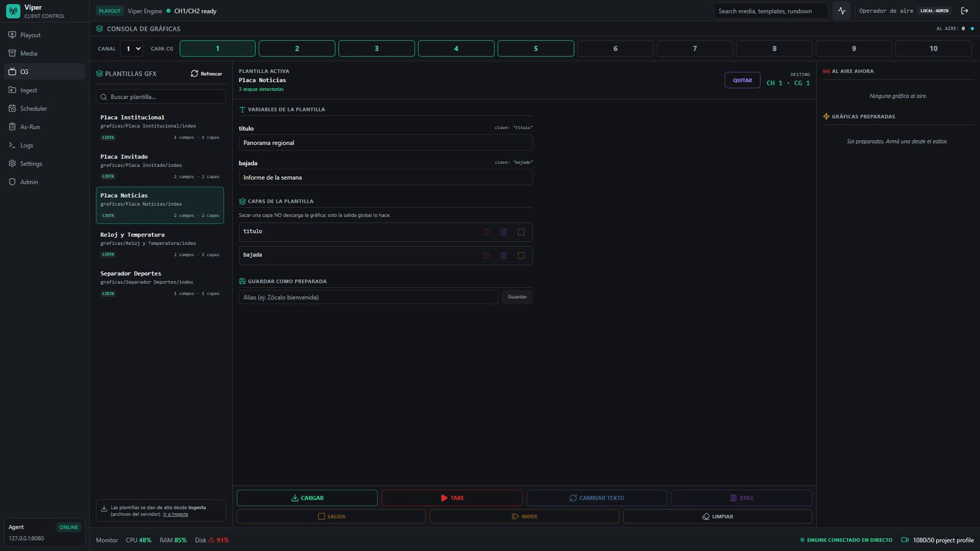Click the logout icon at top right
Screen dimensions: 980x551
965,11
